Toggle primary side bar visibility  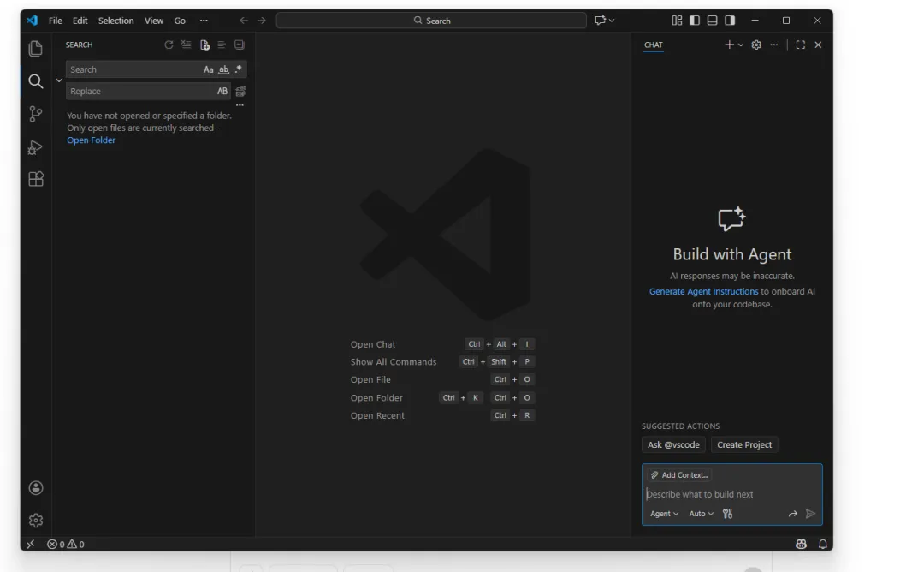tap(694, 21)
